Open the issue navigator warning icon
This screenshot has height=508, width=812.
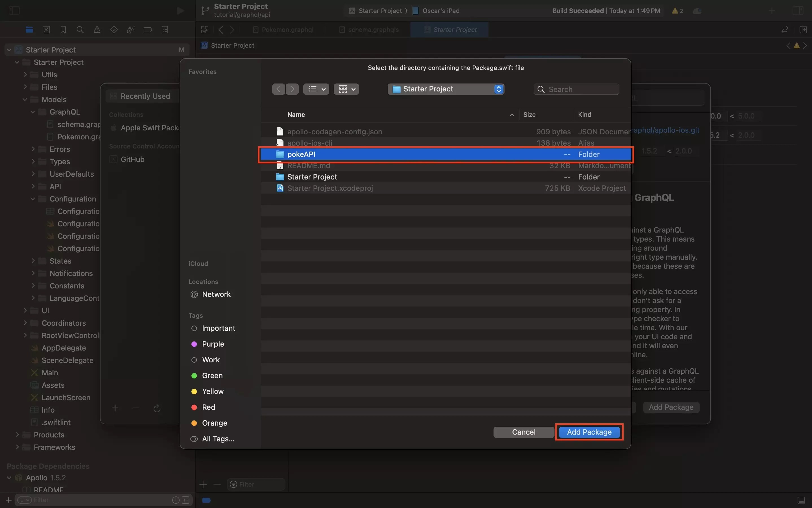pos(97,30)
